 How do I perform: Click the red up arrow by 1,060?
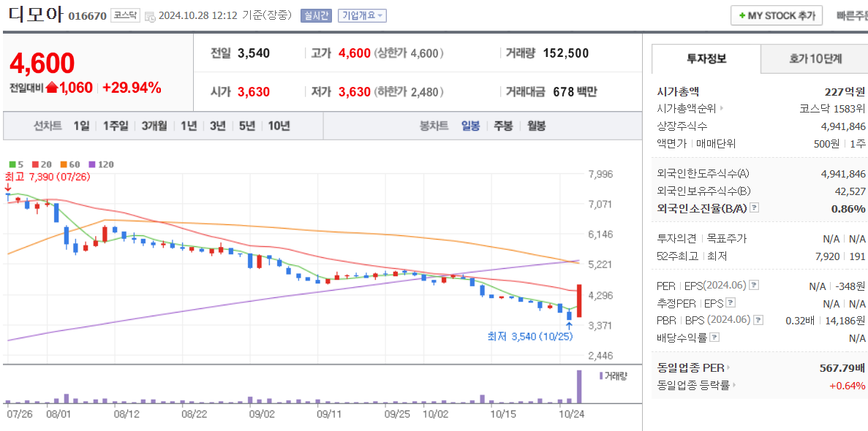point(52,88)
